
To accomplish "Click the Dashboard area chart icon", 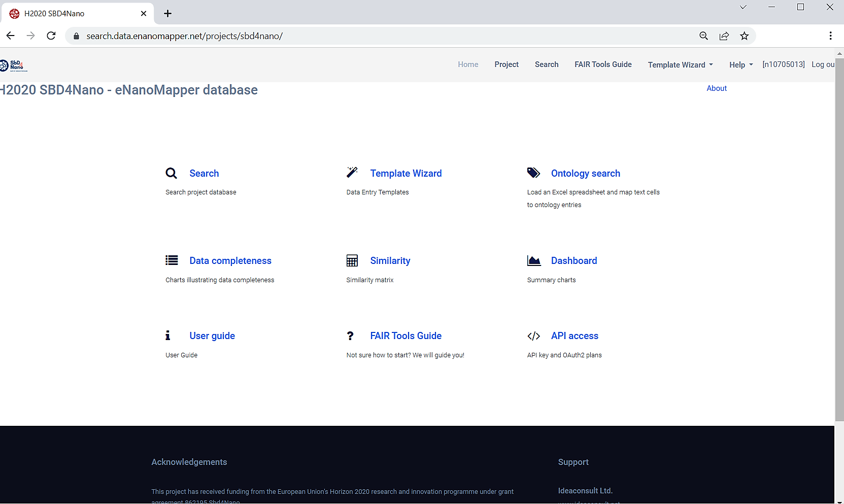I will (x=533, y=261).
